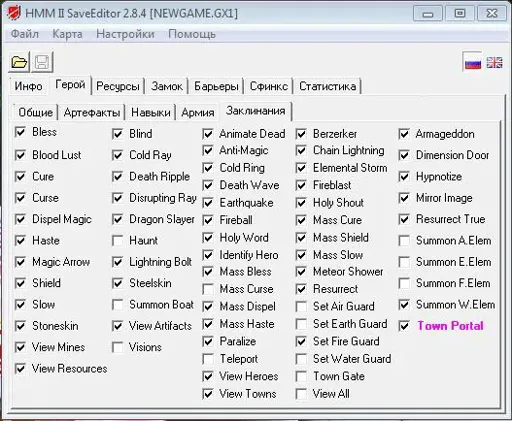This screenshot has width=512, height=421.
Task: Switch to the Ресурсы tab
Action: (118, 86)
